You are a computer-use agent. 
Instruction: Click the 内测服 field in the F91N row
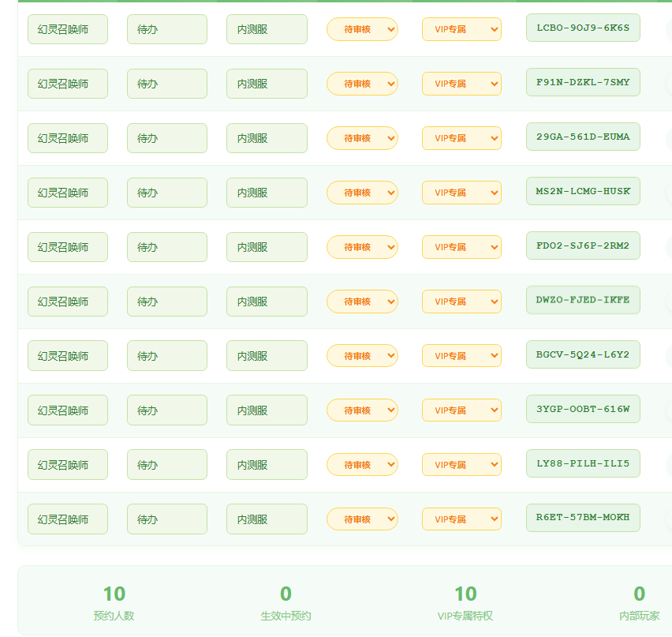[x=267, y=84]
